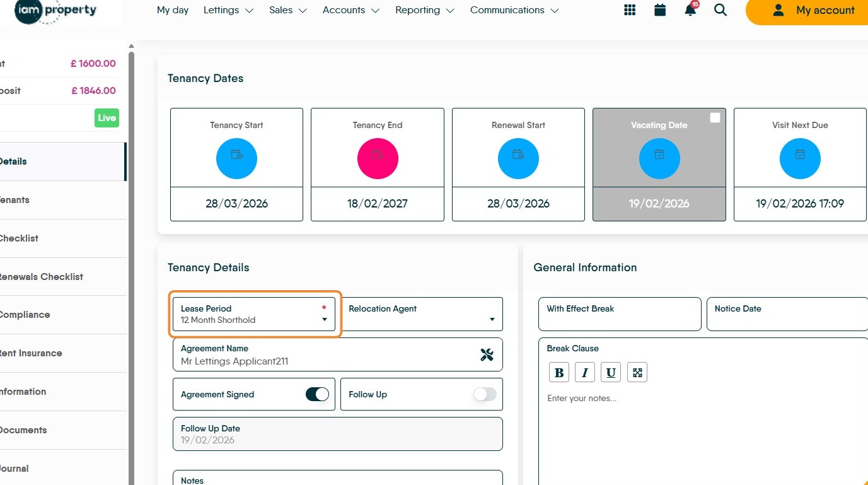
Task: Toggle the Follow Up switch
Action: tap(485, 394)
